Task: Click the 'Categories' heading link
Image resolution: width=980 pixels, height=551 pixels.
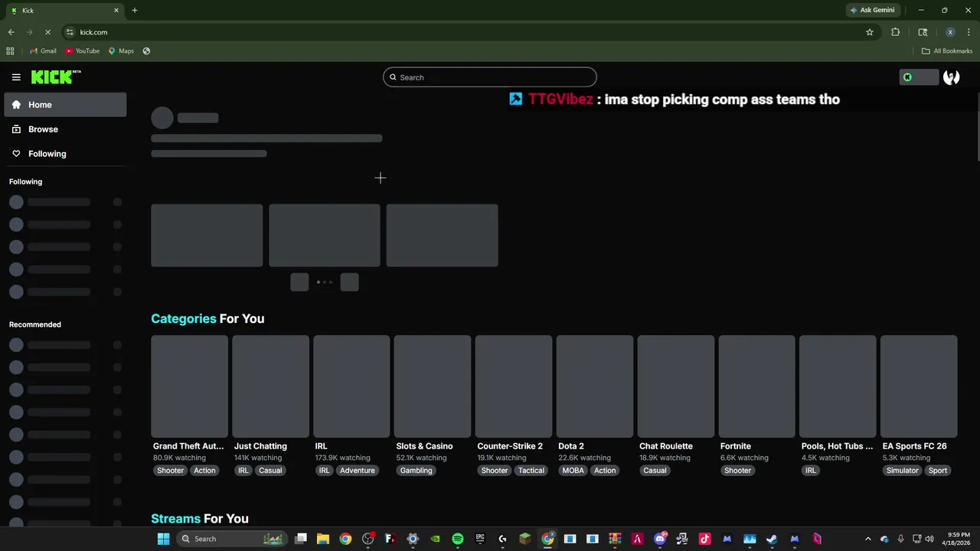Action: 184,318
